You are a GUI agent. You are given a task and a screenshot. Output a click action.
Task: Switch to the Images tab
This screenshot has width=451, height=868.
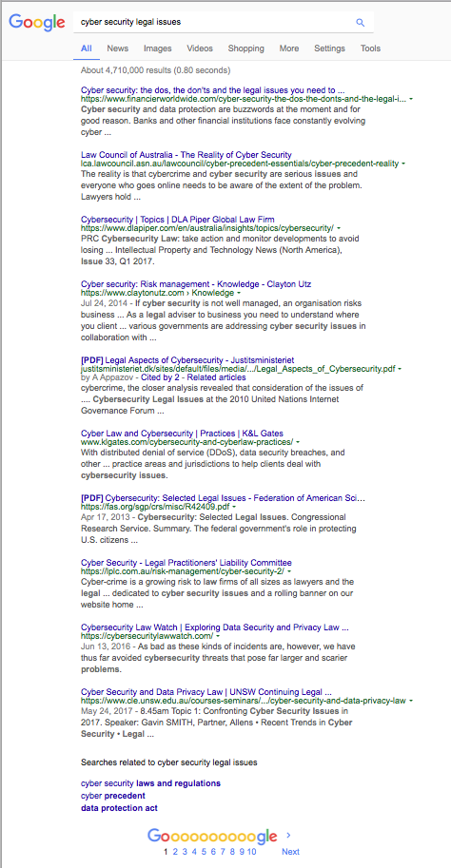pyautogui.click(x=157, y=48)
